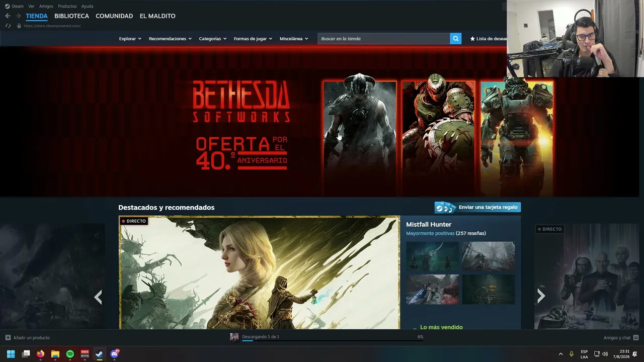The height and width of the screenshot is (362, 644).
Task: Reload the store page with the refresh icon
Action: [x=8, y=26]
